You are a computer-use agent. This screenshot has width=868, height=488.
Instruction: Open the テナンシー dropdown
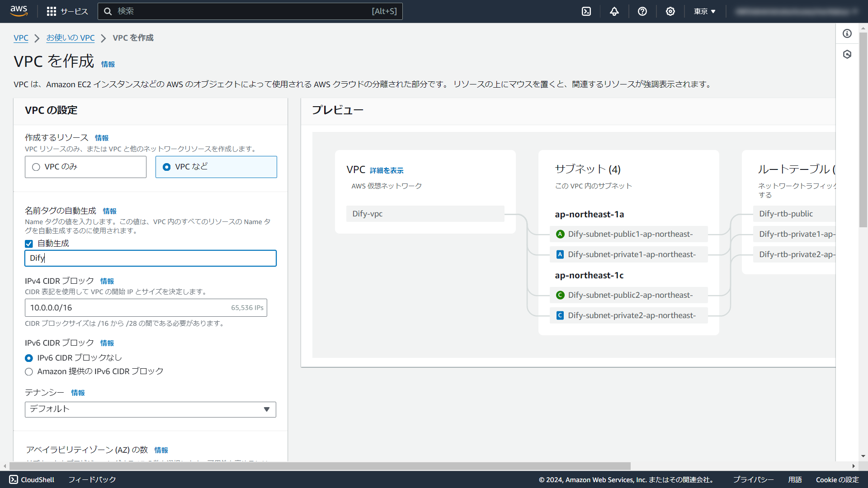[x=150, y=409]
